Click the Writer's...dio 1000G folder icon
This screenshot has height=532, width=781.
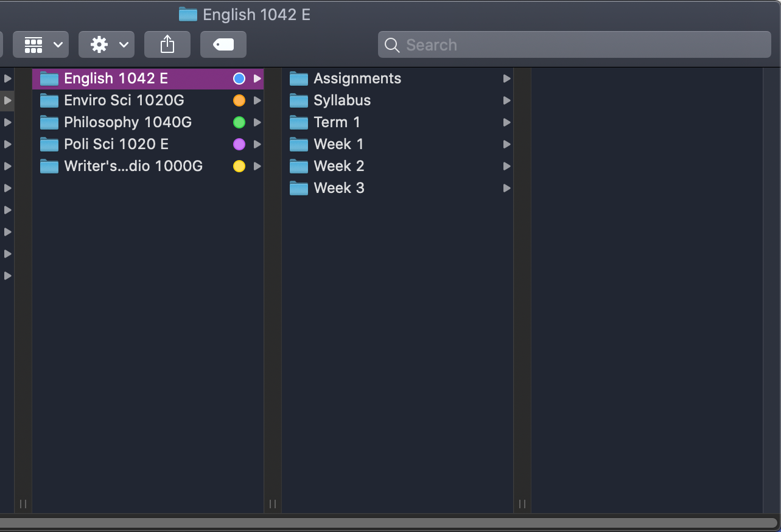coord(49,166)
